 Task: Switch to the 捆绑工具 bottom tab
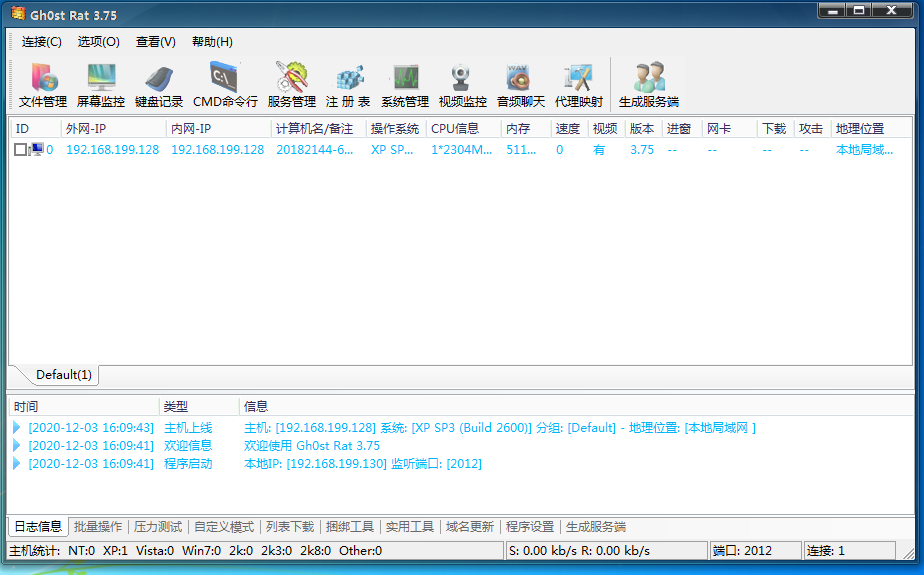[350, 527]
